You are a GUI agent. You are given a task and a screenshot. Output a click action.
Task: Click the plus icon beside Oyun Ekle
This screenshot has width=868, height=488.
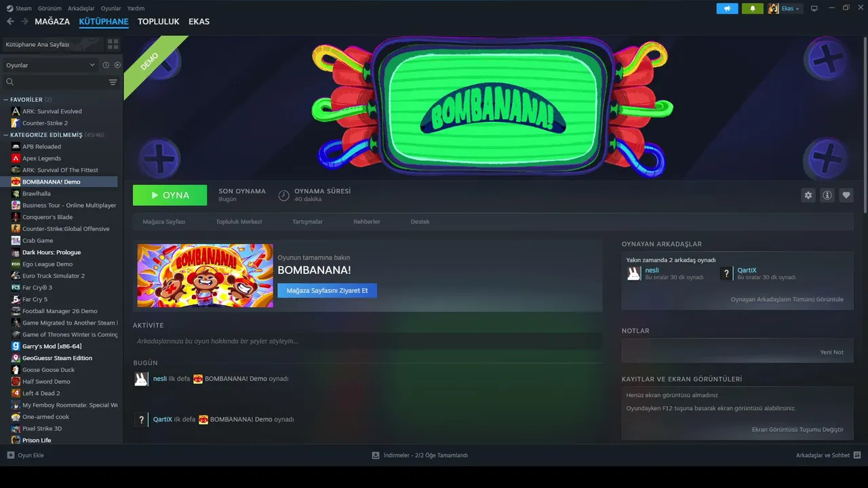click(x=10, y=455)
